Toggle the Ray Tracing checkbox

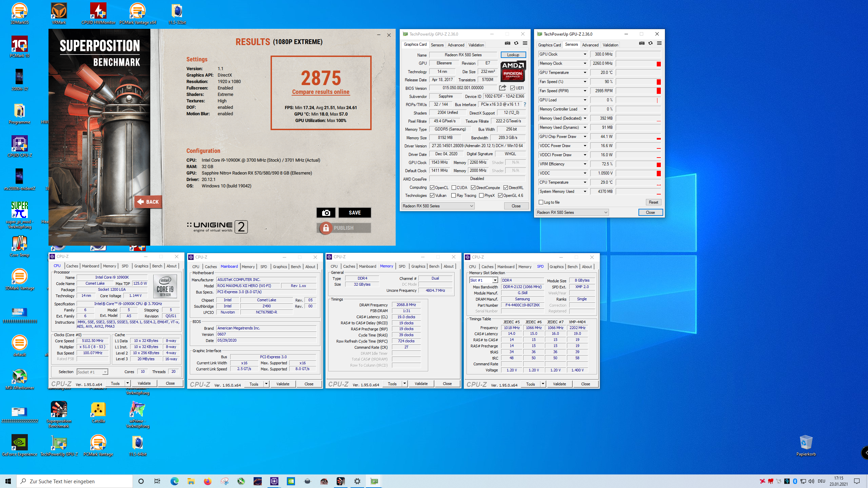(x=454, y=195)
